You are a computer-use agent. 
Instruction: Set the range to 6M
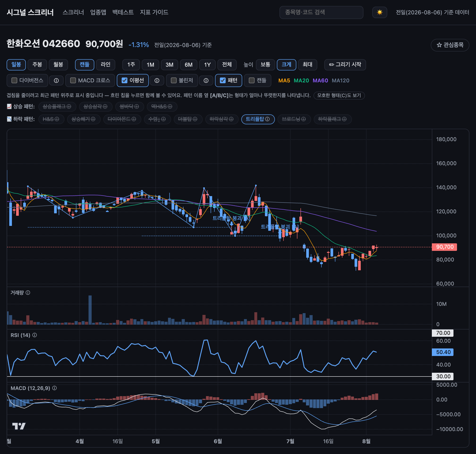tap(189, 65)
